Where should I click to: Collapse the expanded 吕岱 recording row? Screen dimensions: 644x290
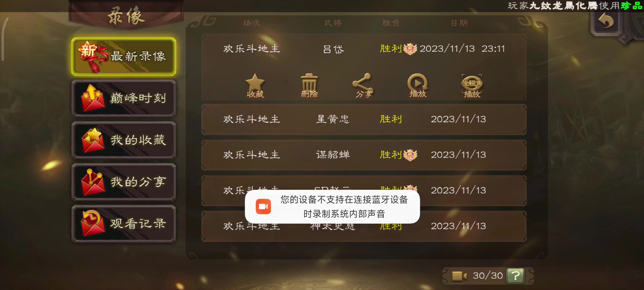click(364, 49)
